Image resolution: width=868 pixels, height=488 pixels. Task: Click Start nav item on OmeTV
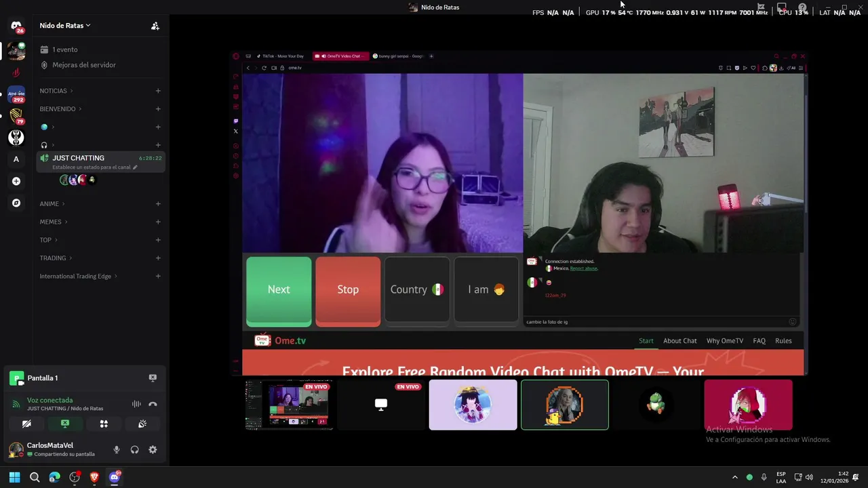(x=646, y=341)
